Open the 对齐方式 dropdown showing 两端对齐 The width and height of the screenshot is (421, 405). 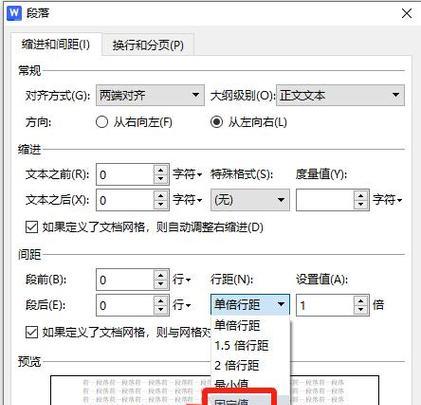pyautogui.click(x=150, y=95)
